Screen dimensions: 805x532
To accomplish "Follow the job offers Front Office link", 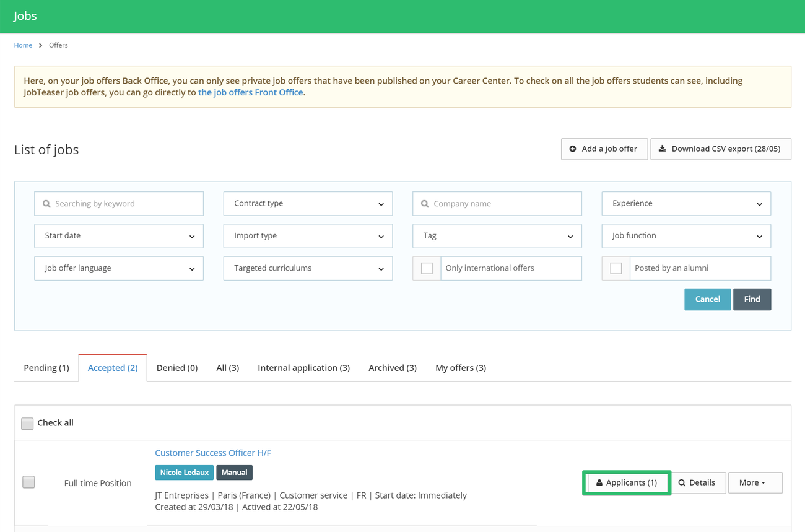I will click(x=251, y=92).
